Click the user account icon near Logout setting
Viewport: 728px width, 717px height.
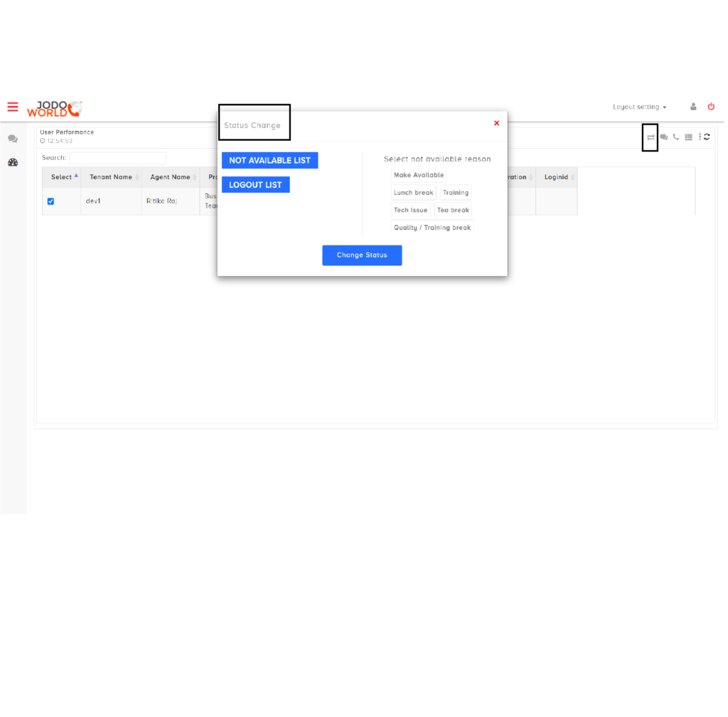click(693, 106)
